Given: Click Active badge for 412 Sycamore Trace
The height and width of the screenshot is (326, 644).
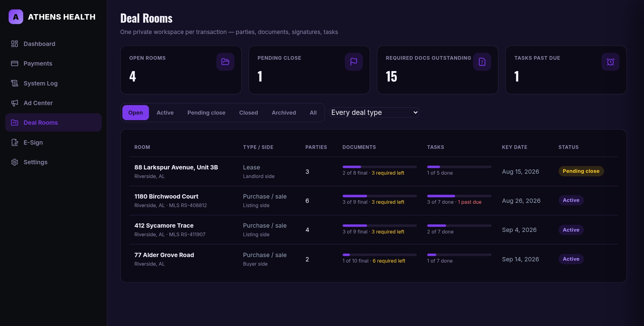Looking at the screenshot, I should point(571,230).
